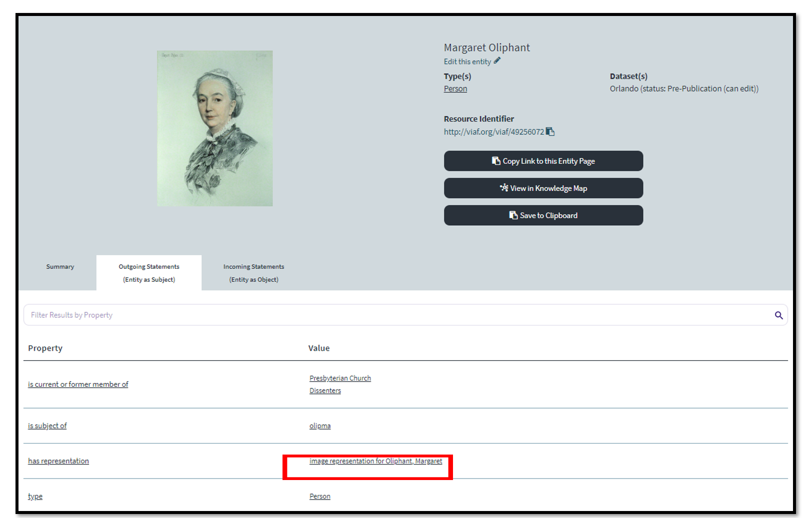Focus the Filter Results by Property field
Viewport: 812px width, 518px height.
coord(395,315)
